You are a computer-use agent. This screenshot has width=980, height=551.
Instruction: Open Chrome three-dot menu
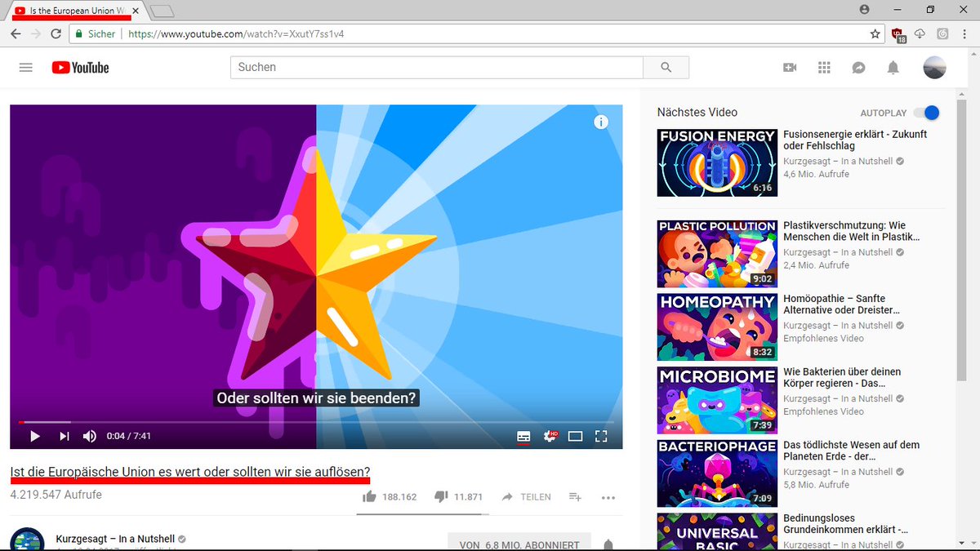[964, 34]
